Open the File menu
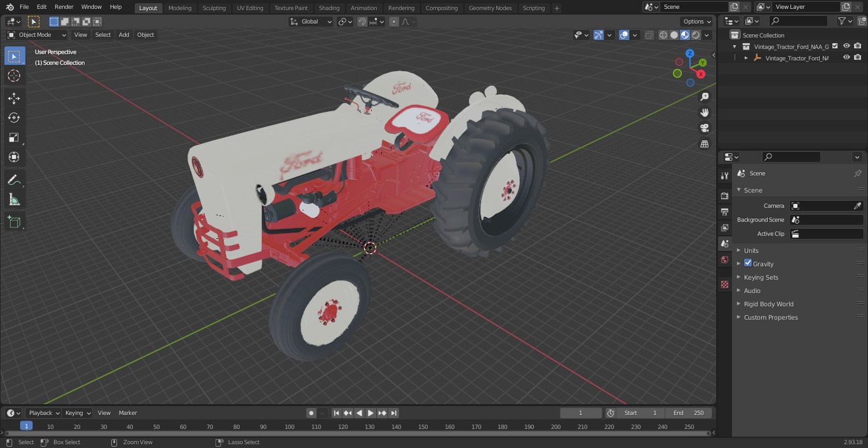Image resolution: width=868 pixels, height=448 pixels. tap(24, 7)
